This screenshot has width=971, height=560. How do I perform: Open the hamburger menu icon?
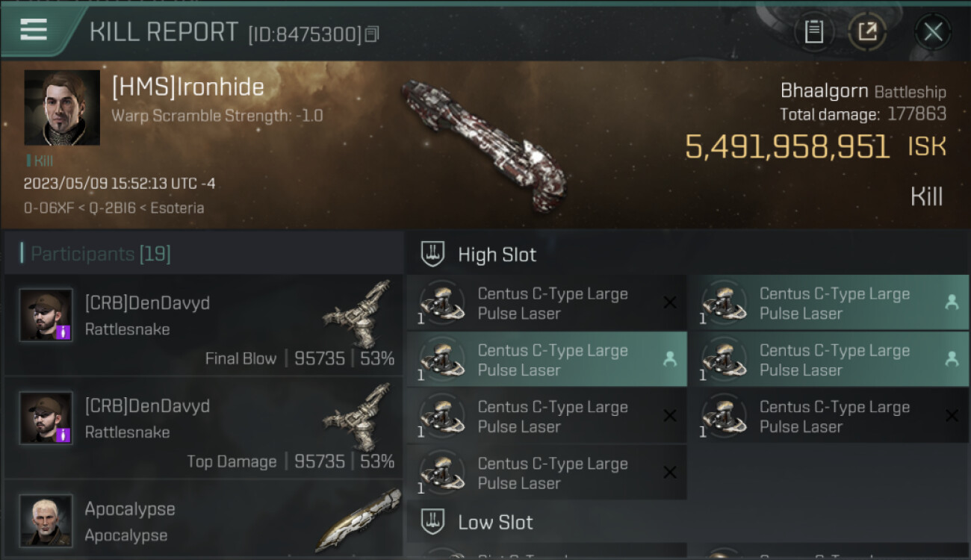pos(34,29)
